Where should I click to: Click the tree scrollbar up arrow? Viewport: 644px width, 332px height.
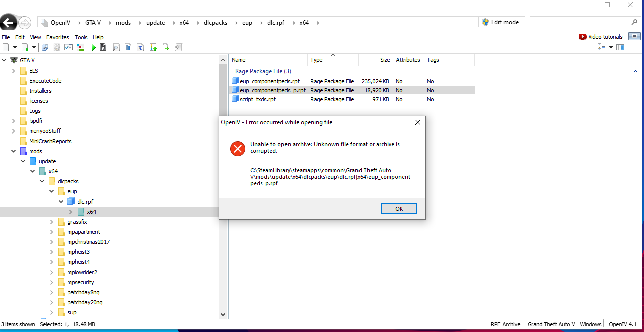point(223,59)
